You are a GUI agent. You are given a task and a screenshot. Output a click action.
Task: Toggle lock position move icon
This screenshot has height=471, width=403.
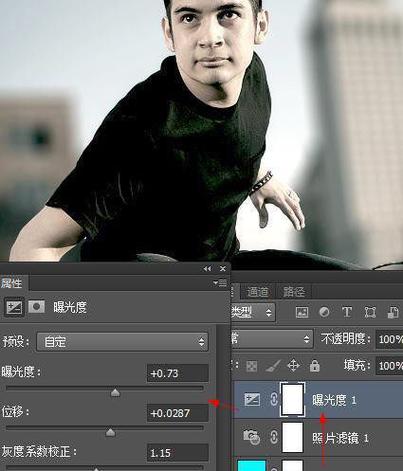pyautogui.click(x=293, y=366)
